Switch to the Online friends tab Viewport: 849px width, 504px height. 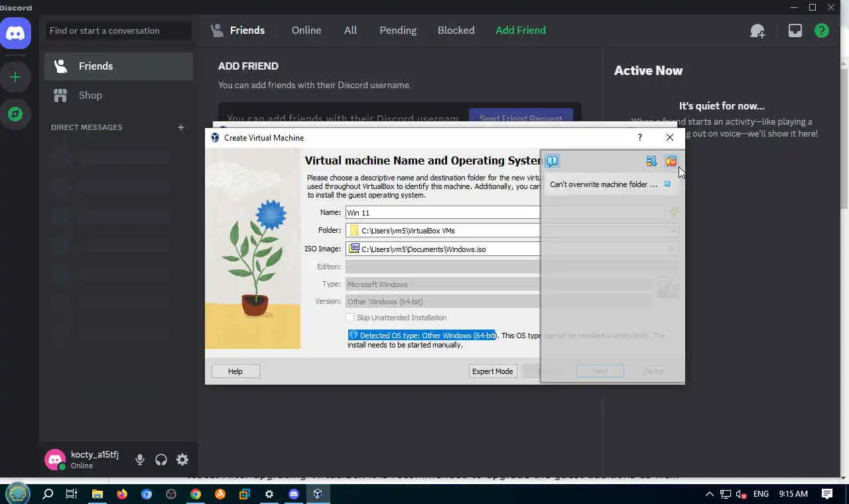[x=306, y=31]
